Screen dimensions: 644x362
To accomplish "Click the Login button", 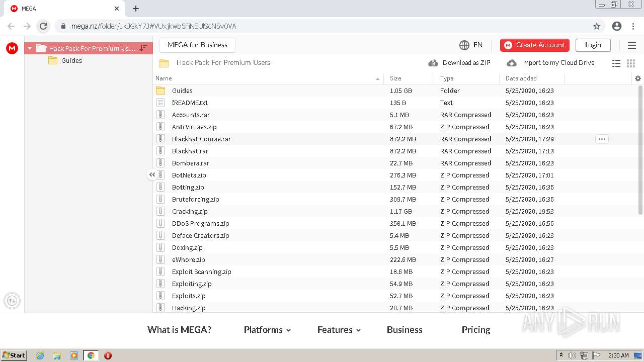I will coord(593,45).
